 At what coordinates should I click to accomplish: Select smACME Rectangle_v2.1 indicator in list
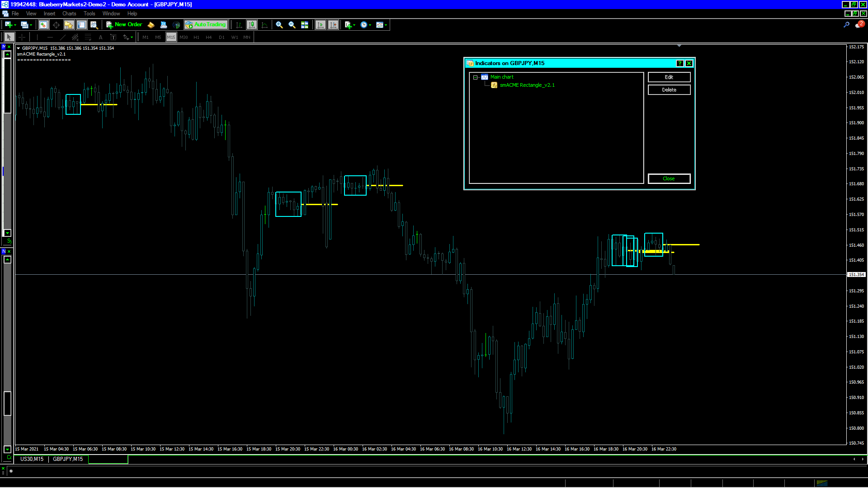click(x=527, y=85)
